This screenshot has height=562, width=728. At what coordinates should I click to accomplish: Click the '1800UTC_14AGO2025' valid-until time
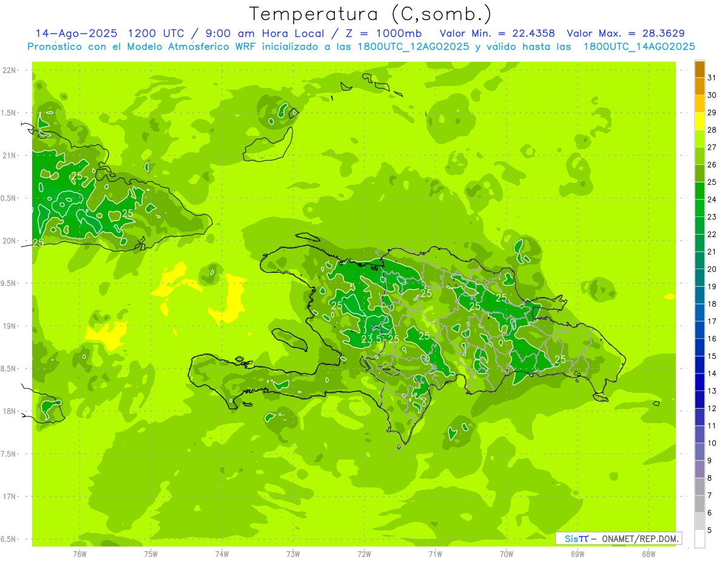click(639, 47)
